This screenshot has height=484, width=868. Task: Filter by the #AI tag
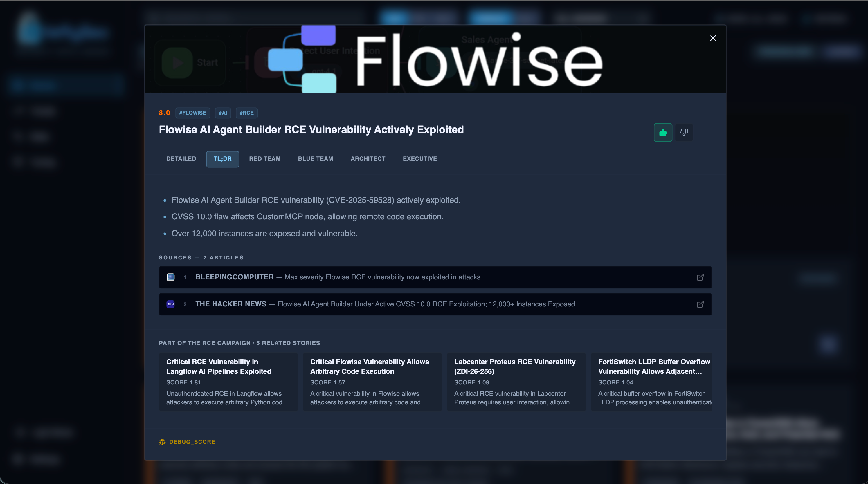click(223, 113)
